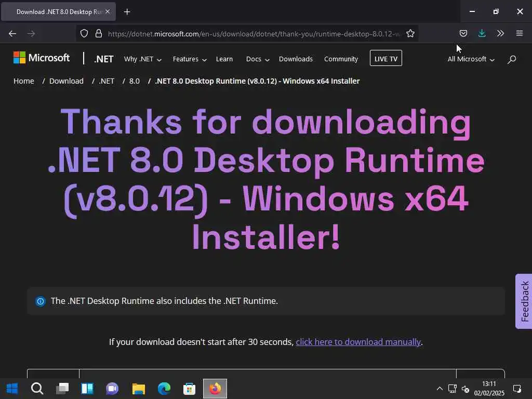Click the muted volume tray icon
Image resolution: width=532 pixels, height=399 pixels.
pos(465,389)
